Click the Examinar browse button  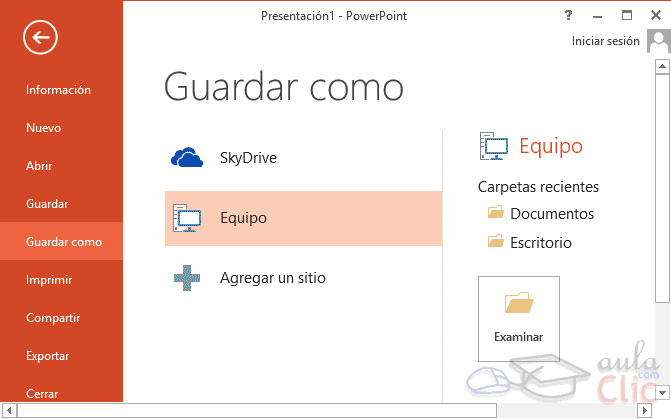(x=518, y=318)
